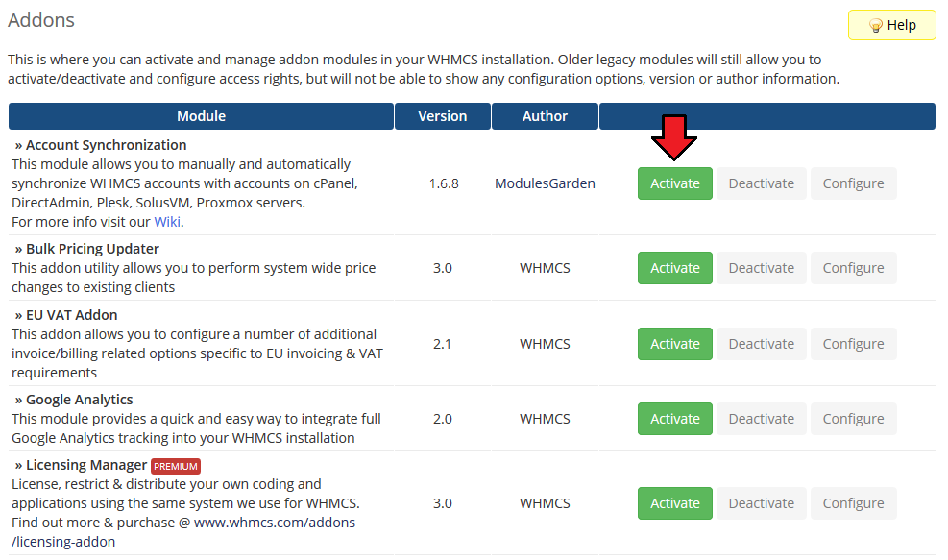Click Configure for Licensing Manager
This screenshot has height=560, width=948.
[x=853, y=503]
